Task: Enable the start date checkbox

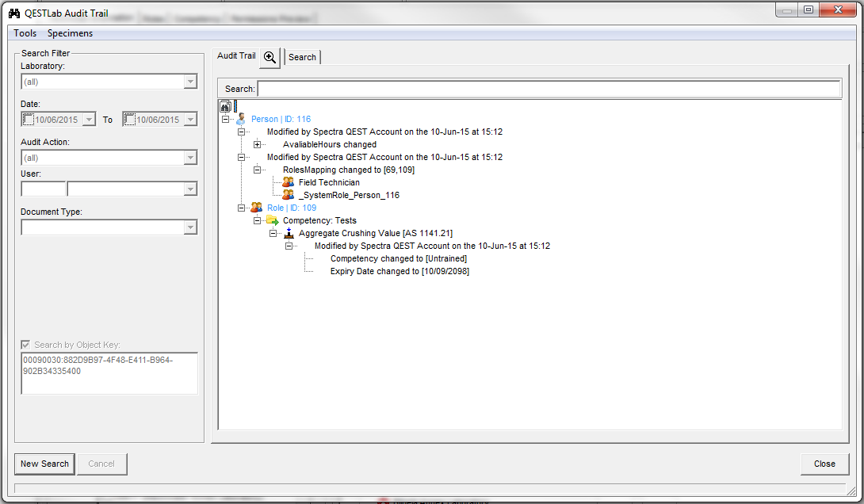Action: [x=29, y=120]
